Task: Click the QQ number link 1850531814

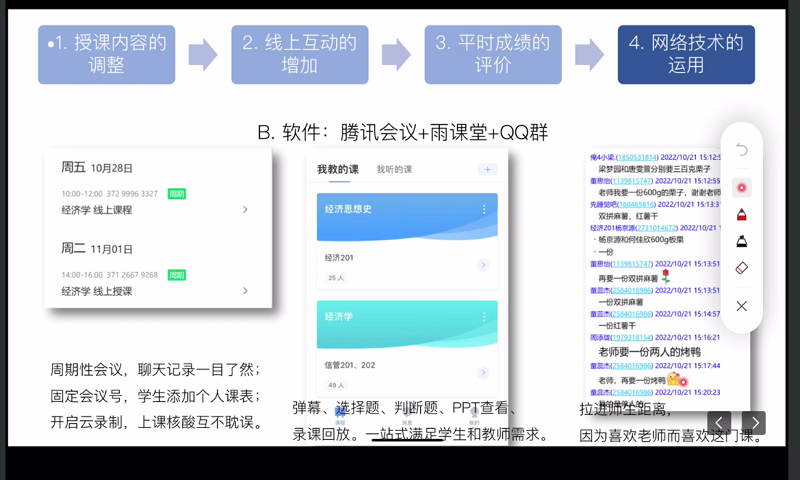Action: [637, 158]
